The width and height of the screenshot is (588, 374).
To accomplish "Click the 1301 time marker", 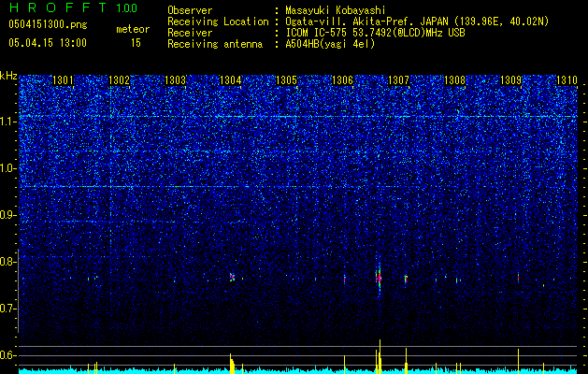I will point(63,79).
